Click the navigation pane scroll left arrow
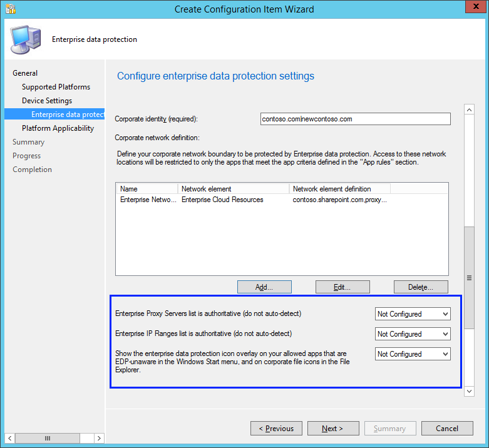The height and width of the screenshot is (448, 489). [x=9, y=438]
